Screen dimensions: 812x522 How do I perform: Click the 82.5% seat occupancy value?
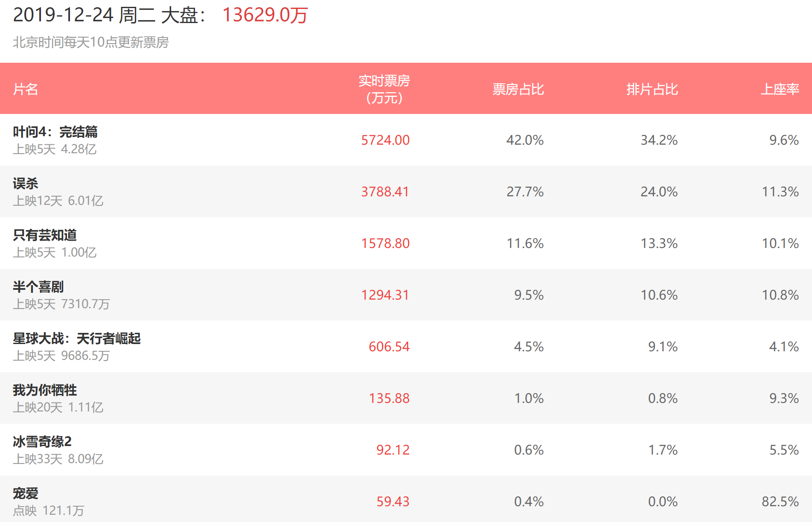click(780, 502)
